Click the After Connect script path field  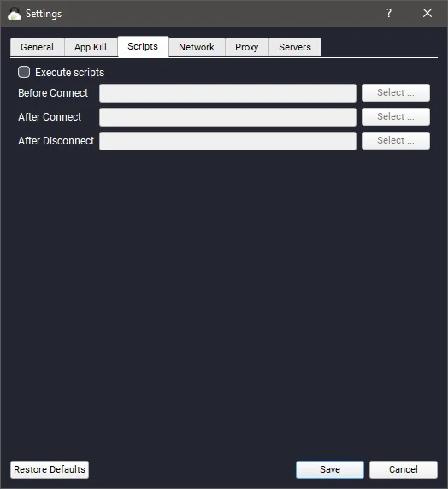click(227, 117)
